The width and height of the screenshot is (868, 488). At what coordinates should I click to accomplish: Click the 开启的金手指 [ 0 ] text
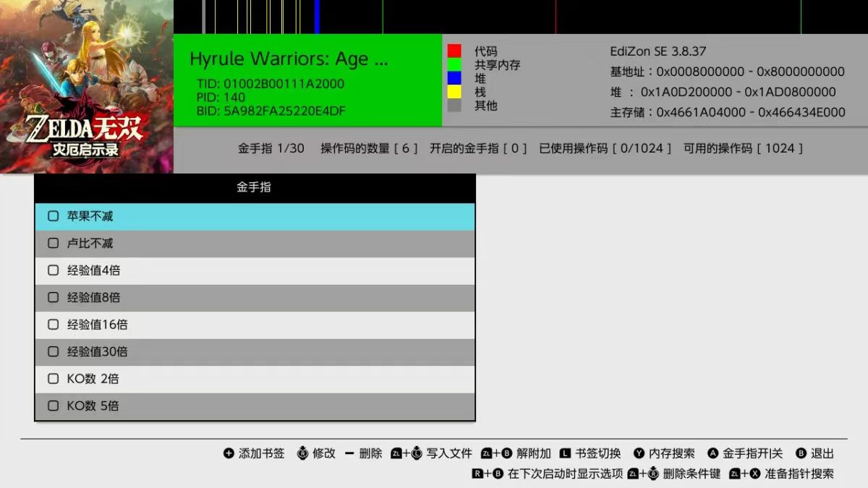[x=479, y=148]
